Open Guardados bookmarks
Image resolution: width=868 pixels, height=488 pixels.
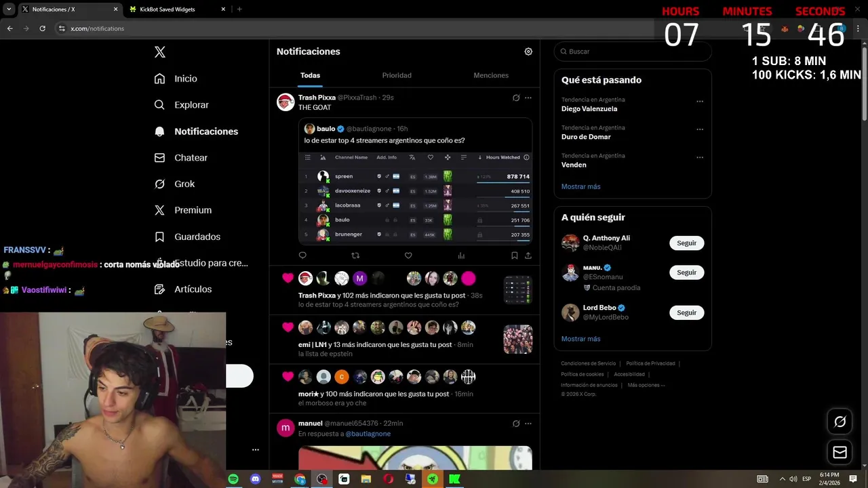(187, 237)
